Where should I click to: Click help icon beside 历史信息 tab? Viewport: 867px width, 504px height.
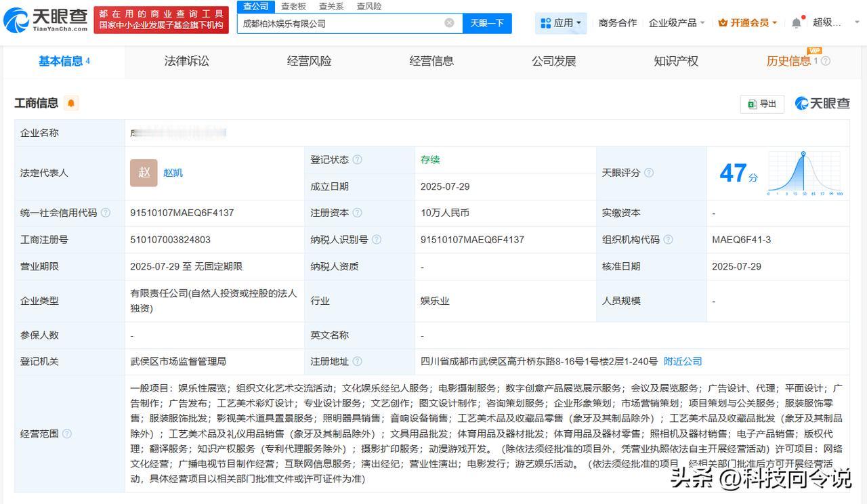click(825, 61)
